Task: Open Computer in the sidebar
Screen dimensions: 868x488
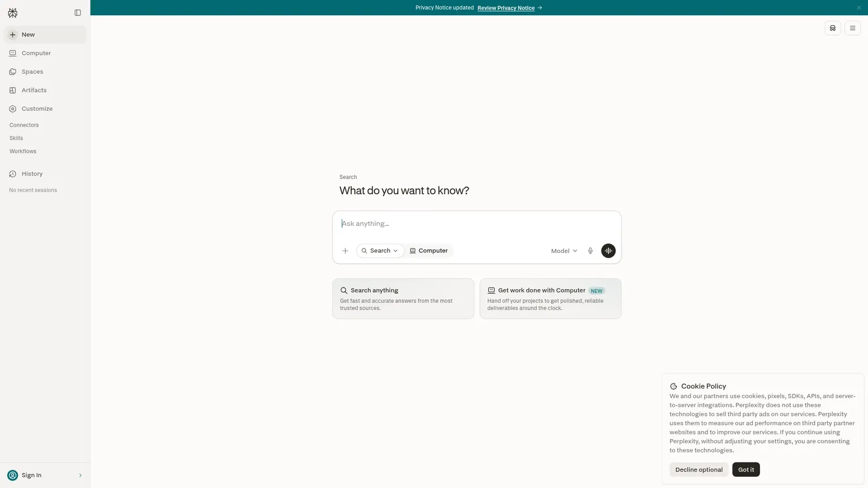Action: 45,53
